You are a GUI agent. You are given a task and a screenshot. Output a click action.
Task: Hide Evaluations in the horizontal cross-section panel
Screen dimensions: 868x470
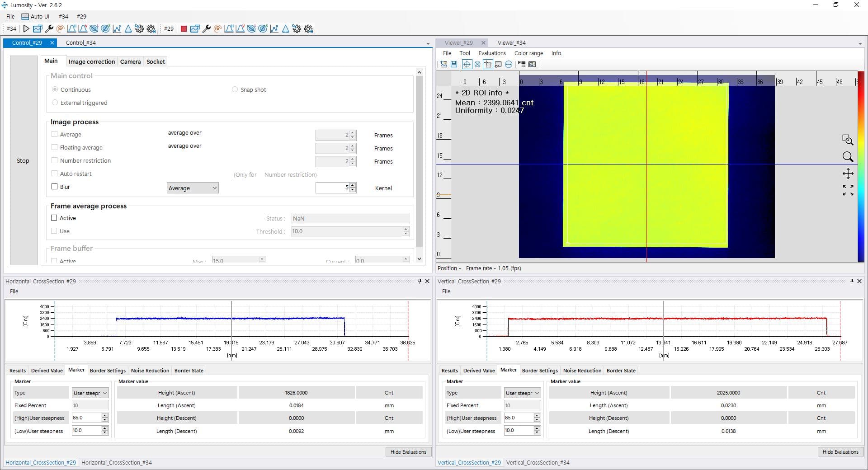click(x=408, y=452)
